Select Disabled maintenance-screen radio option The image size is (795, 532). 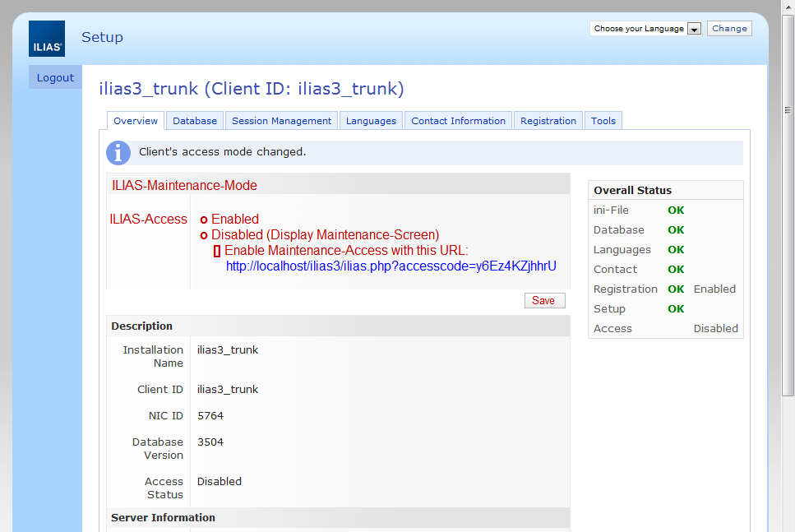point(204,235)
